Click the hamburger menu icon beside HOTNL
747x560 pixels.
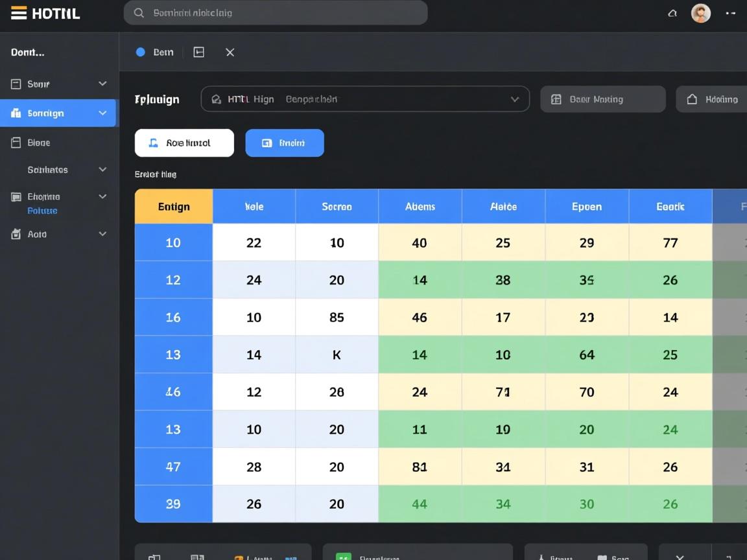pos(19,13)
